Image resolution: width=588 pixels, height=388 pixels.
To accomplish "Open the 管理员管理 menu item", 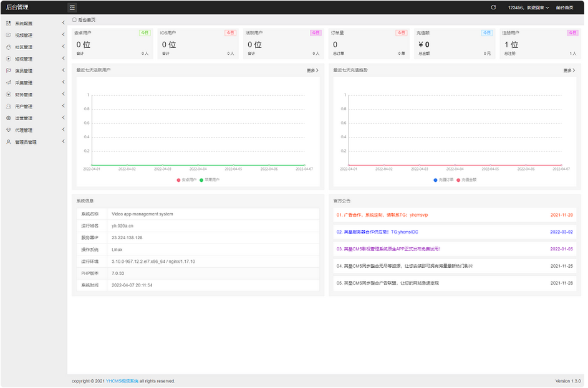I will point(26,142).
